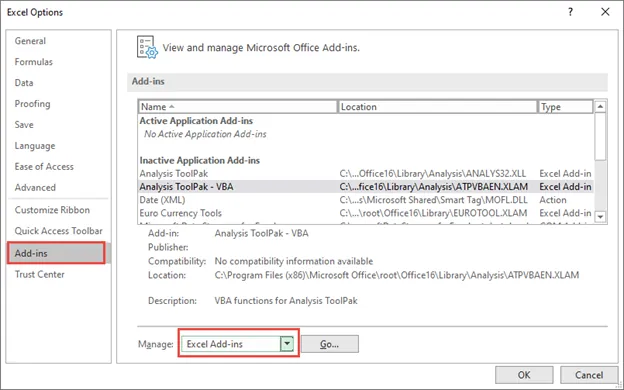Screen dimensions: 624x390
Task: Click the Go... button
Action: point(330,344)
